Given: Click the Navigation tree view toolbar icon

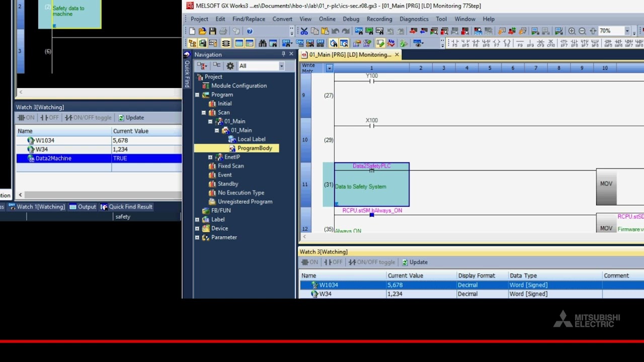Looking at the screenshot, I should 192,43.
